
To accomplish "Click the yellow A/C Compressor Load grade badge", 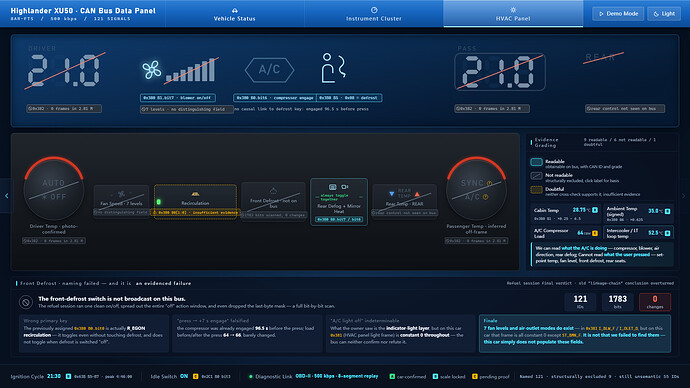I will tap(595, 233).
